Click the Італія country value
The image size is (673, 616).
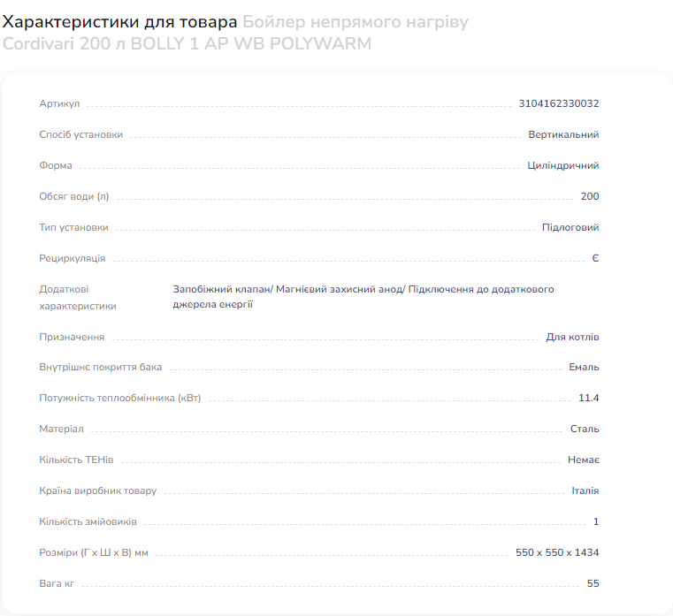pyautogui.click(x=585, y=491)
